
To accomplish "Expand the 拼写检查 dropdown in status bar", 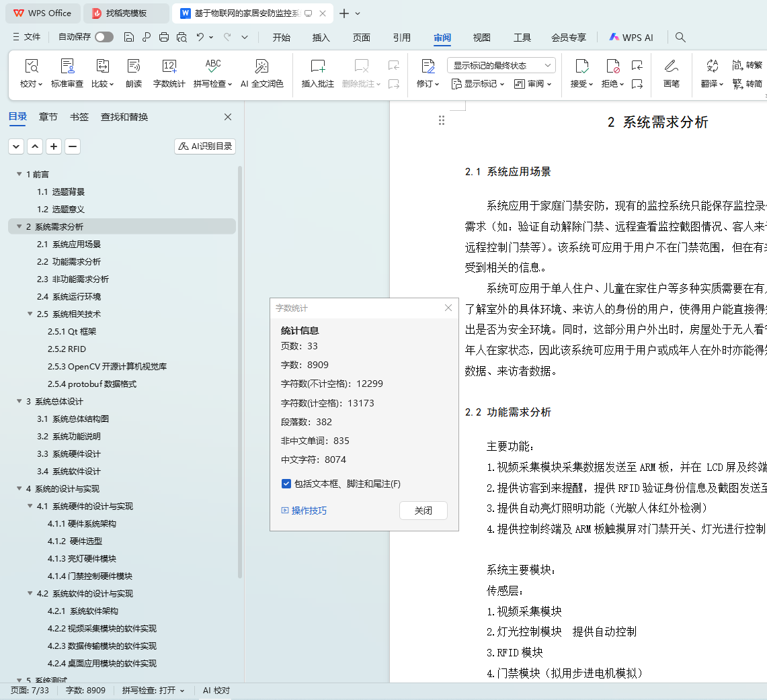I will (153, 691).
